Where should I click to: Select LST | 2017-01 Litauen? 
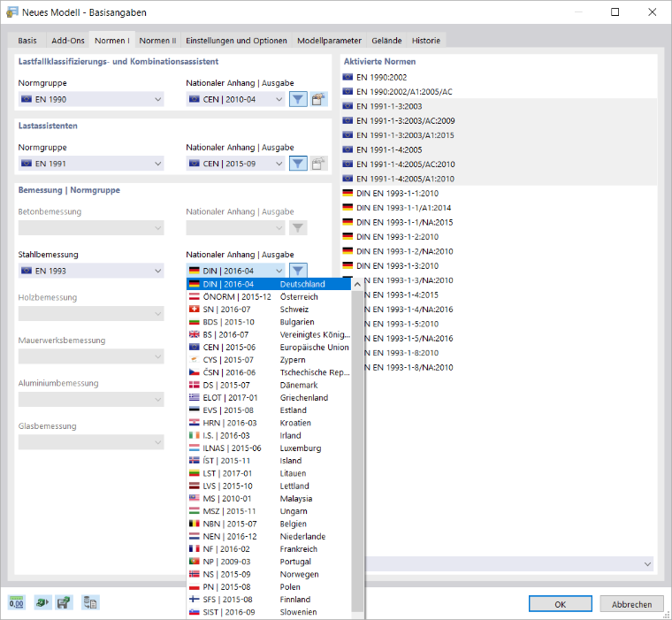coord(269,473)
